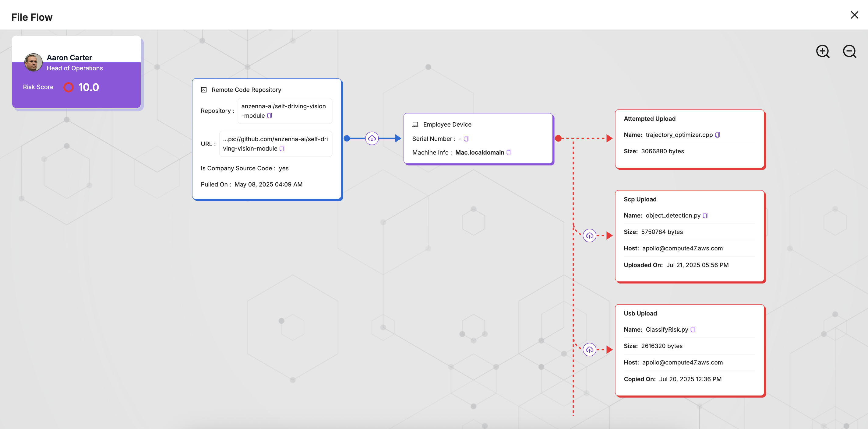
Task: Click the cloud download icon between repository and device
Action: [372, 138]
